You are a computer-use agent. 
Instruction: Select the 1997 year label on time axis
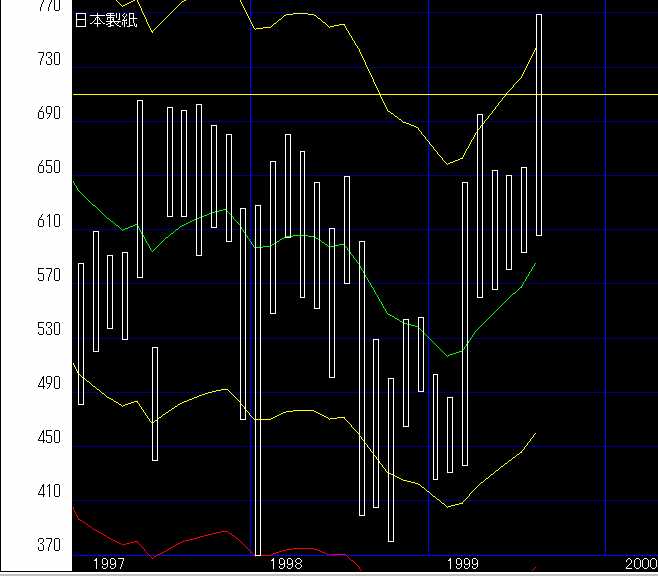[x=108, y=565]
